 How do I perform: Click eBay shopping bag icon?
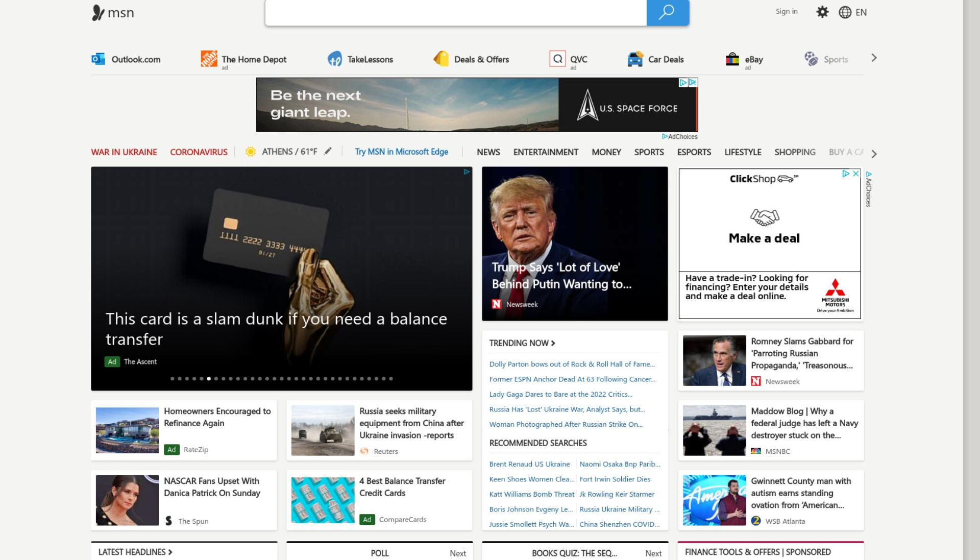pos(732,59)
